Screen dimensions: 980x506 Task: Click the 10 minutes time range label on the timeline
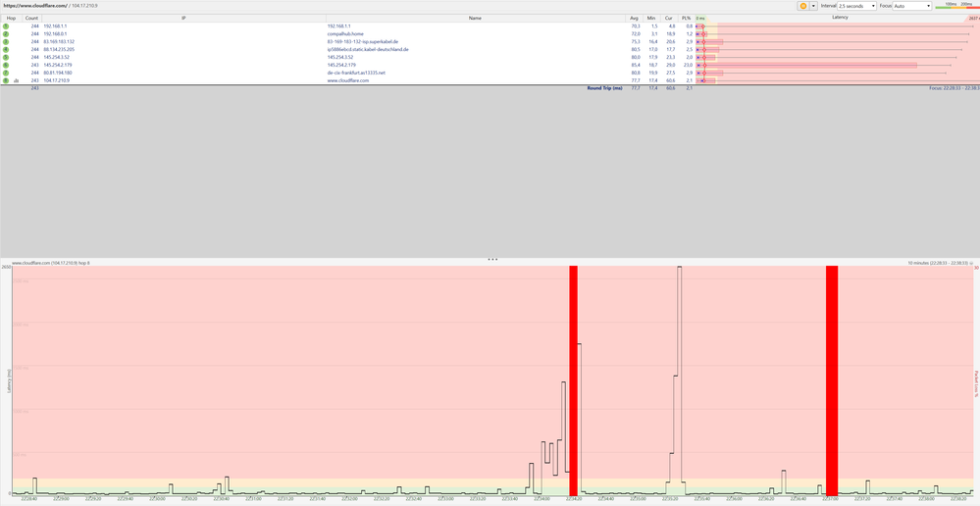[x=940, y=263]
